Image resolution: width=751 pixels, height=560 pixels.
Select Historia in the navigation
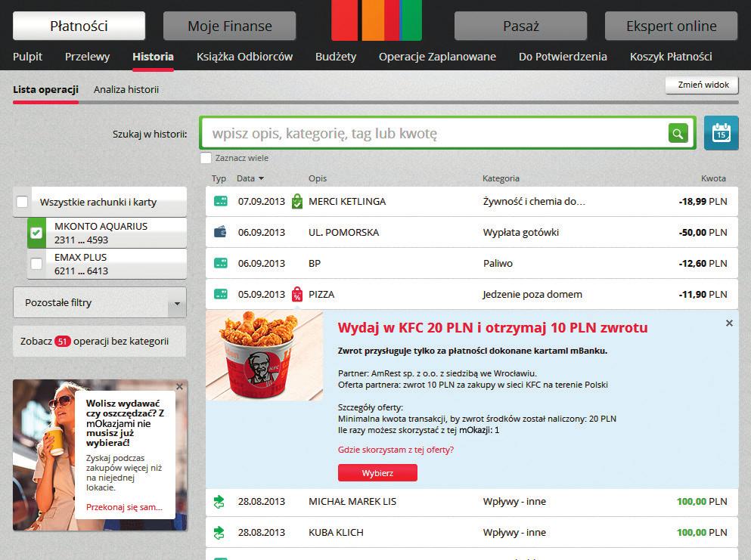(153, 57)
